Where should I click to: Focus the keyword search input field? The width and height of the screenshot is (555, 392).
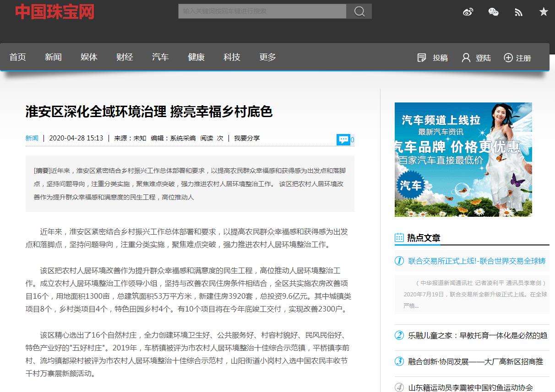[262, 11]
